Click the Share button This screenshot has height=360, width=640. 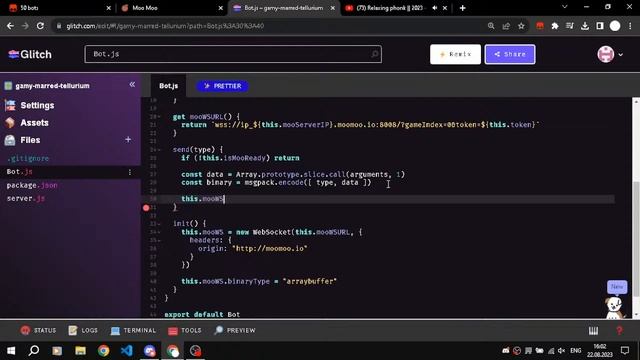[x=510, y=54]
